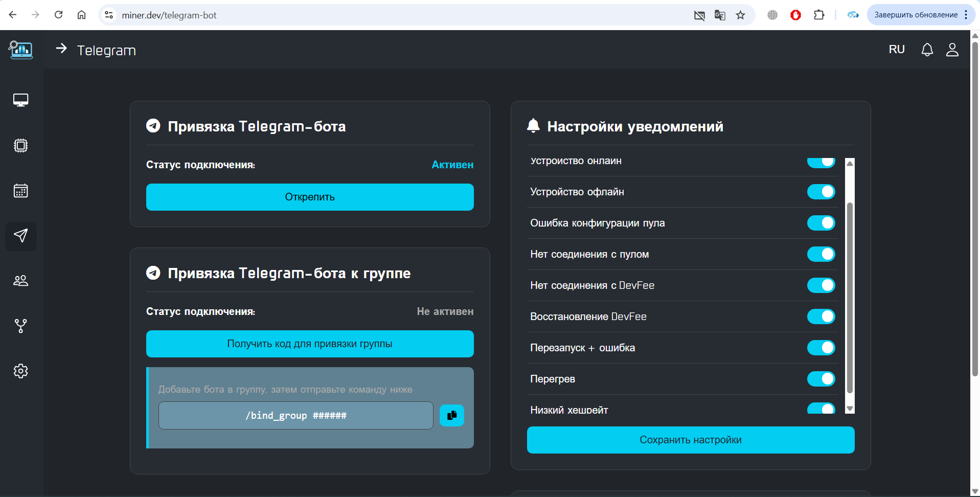Open the users/group management sidebar icon
The image size is (980, 497).
pyautogui.click(x=20, y=280)
